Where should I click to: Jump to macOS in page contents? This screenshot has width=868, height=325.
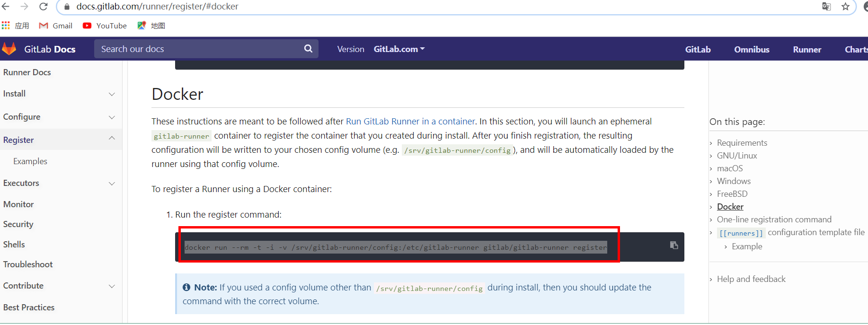tap(730, 168)
